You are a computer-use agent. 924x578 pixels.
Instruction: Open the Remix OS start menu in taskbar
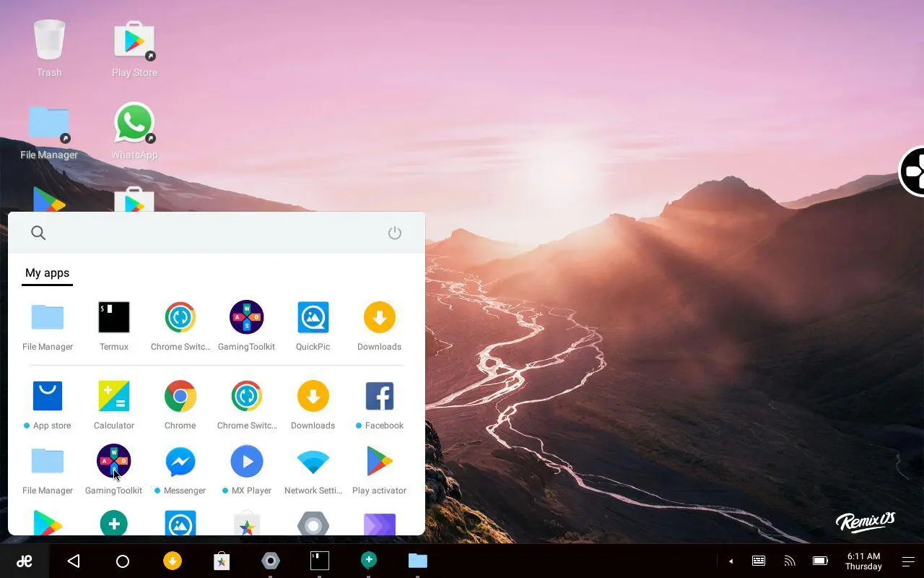coord(24,561)
